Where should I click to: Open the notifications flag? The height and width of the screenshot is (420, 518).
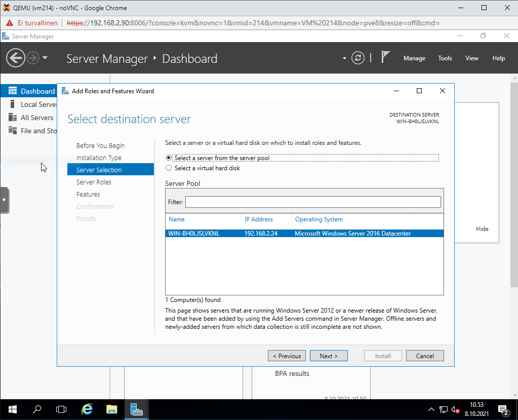(385, 57)
